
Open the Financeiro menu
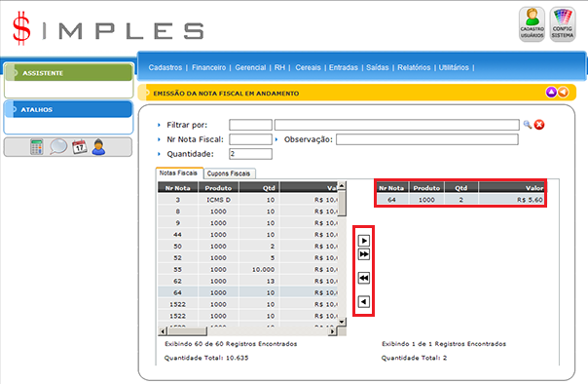pos(209,67)
